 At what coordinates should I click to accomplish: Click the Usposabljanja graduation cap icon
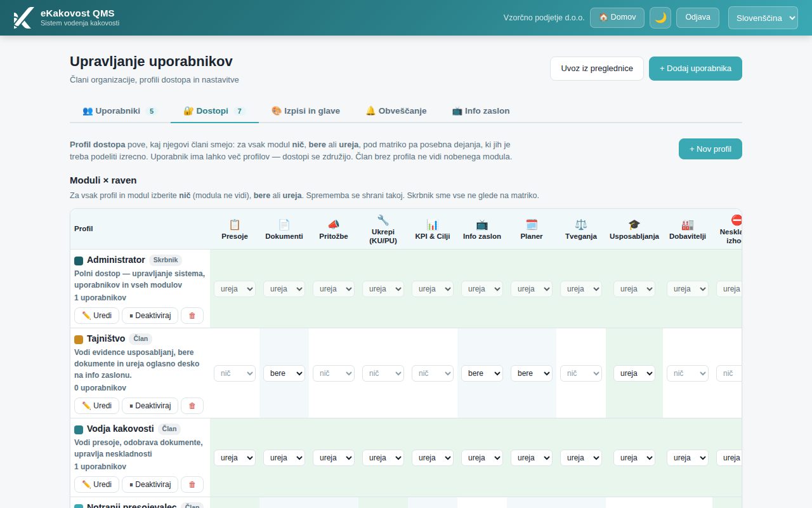point(634,225)
